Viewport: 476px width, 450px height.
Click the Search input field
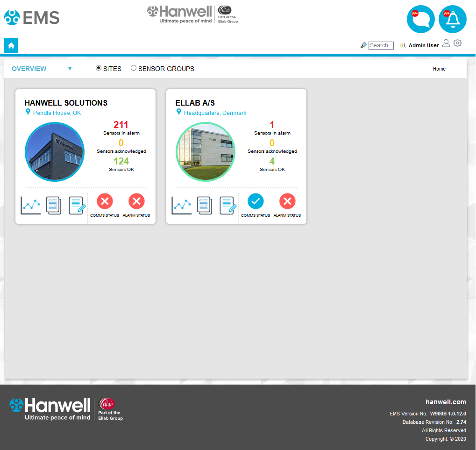pyautogui.click(x=381, y=45)
